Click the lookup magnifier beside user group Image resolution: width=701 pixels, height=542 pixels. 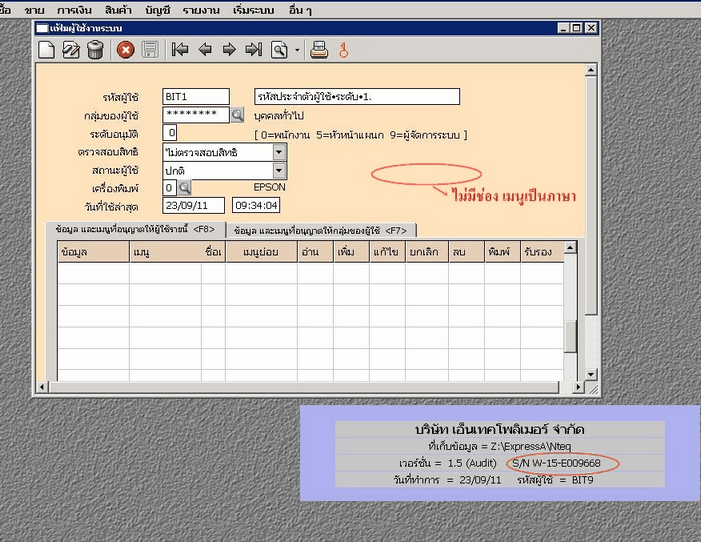tap(238, 115)
